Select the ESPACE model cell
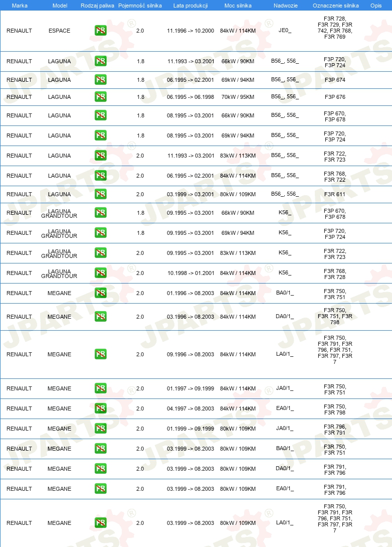 [x=60, y=31]
